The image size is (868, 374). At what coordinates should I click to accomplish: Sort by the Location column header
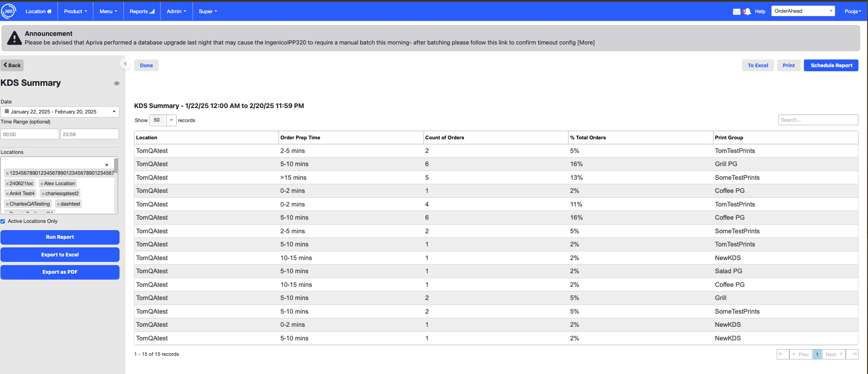pyautogui.click(x=206, y=138)
